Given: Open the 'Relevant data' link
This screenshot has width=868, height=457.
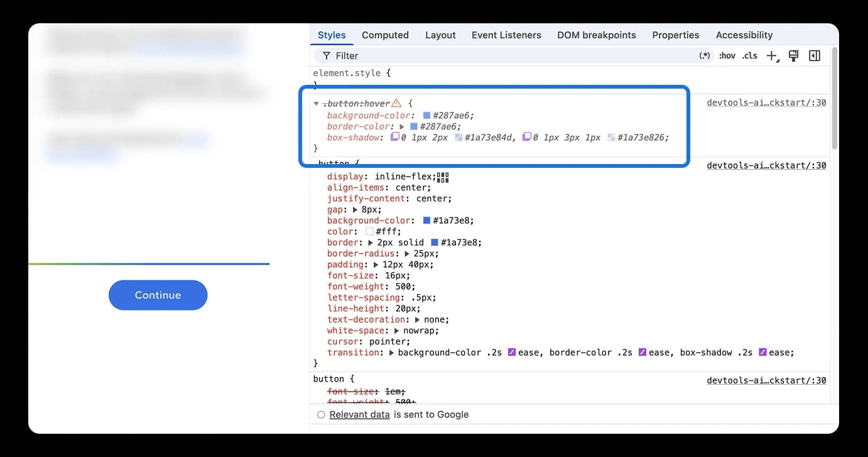Looking at the screenshot, I should 359,415.
